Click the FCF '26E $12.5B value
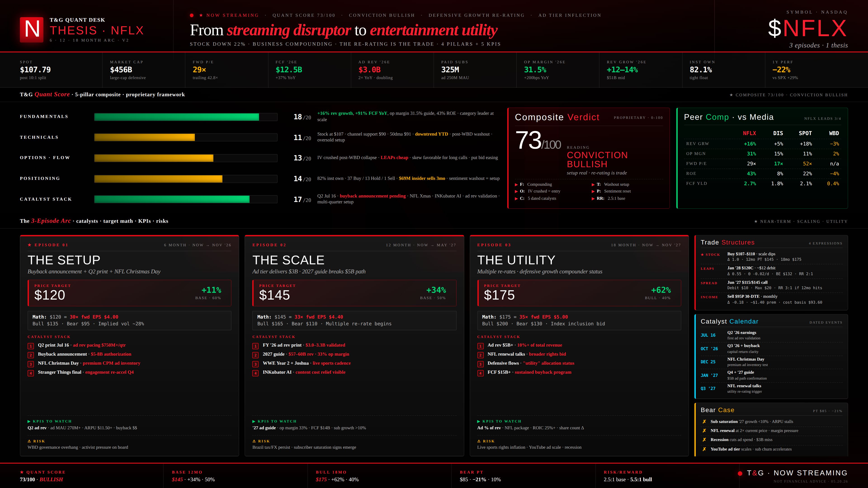 289,70
